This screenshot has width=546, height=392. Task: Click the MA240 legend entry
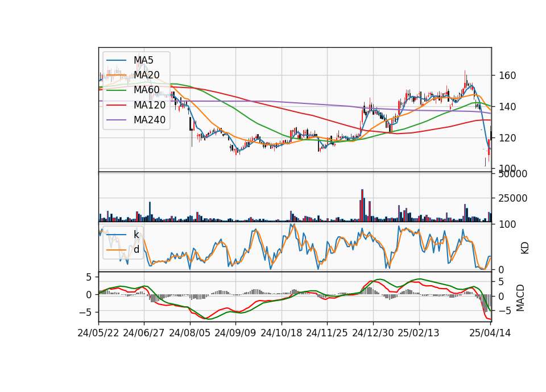coord(136,120)
